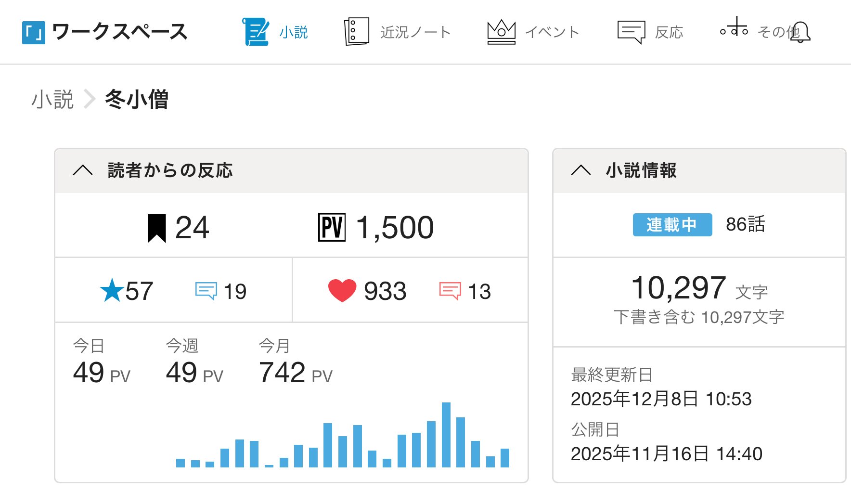Click the reactions speech bubble icon
The image size is (851, 504).
point(631,32)
